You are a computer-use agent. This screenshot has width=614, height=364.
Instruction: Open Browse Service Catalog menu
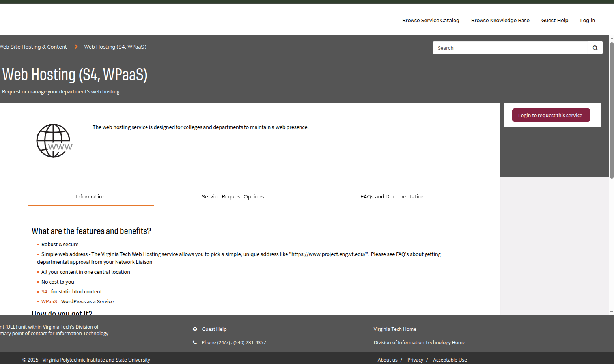[x=431, y=21]
